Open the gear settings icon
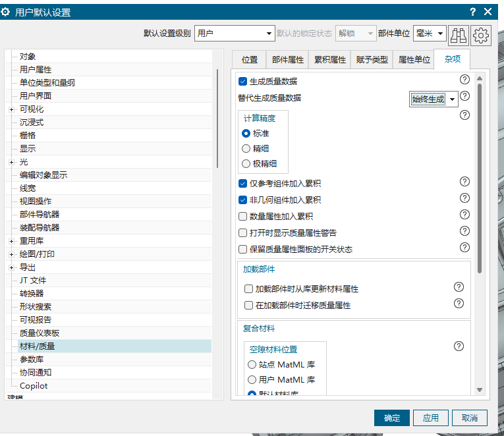Image resolution: width=504 pixels, height=436 pixels. tap(482, 34)
